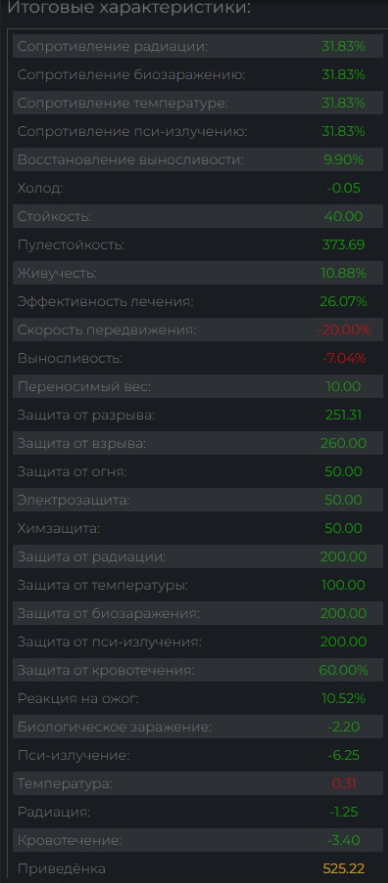Select the Переносимый вес row
The height and width of the screenshot is (883, 388).
198,386
